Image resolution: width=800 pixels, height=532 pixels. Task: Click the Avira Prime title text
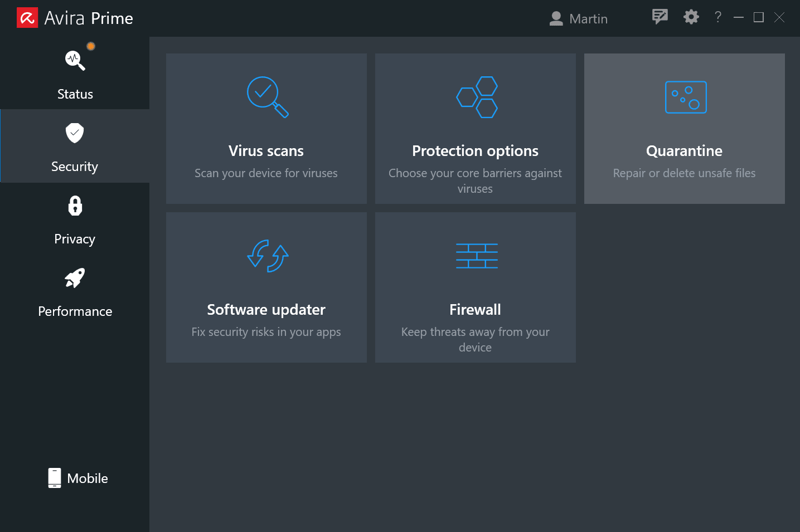(x=89, y=18)
